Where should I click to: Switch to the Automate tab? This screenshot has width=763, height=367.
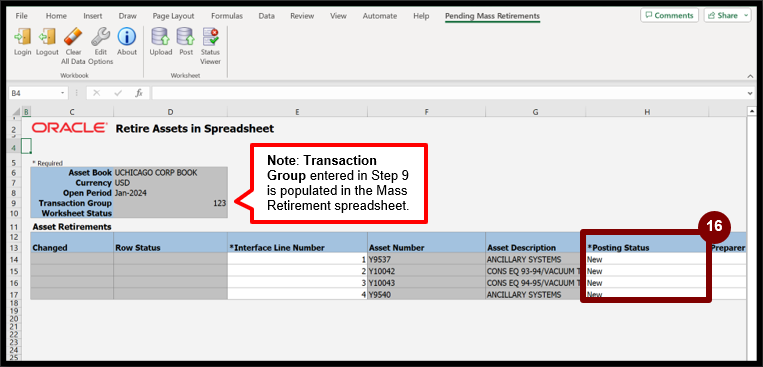pyautogui.click(x=380, y=16)
